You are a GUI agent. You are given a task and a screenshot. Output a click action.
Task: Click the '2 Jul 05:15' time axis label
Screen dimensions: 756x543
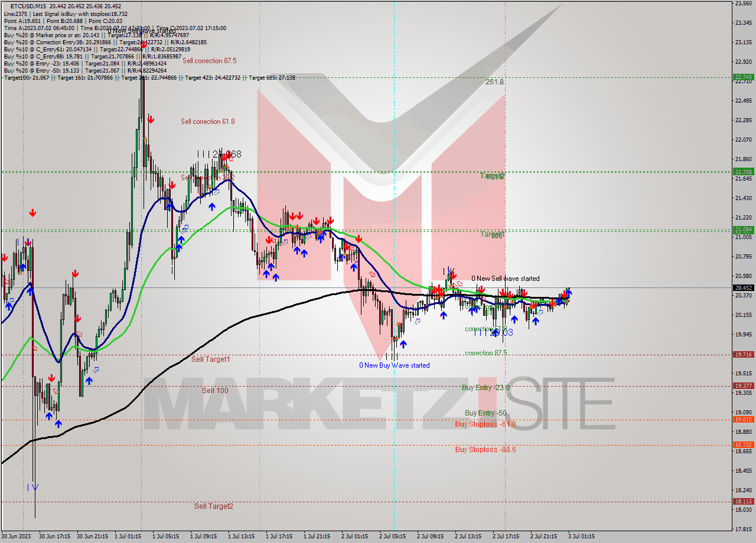(x=393, y=537)
